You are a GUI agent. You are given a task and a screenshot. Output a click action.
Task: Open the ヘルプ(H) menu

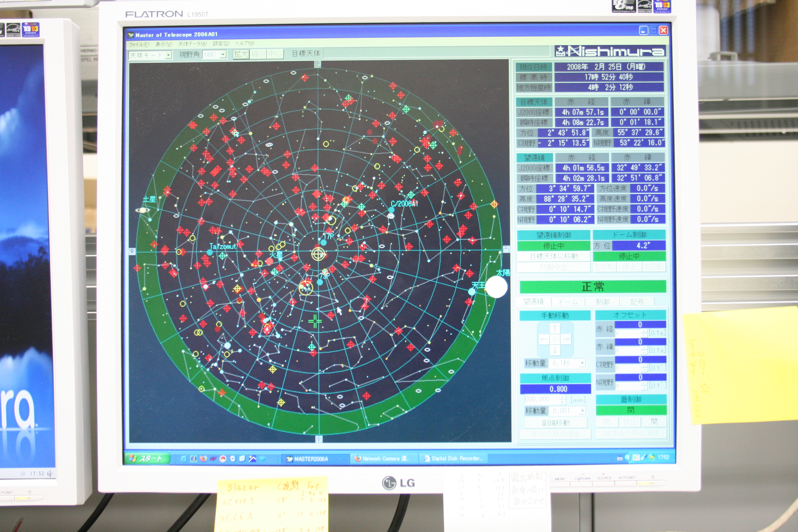[x=245, y=43]
